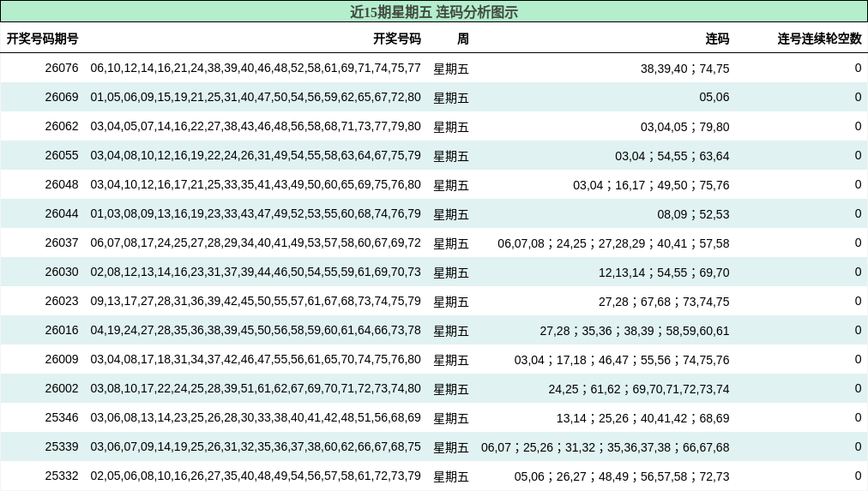
Task: Select issue number 26030
Action: [x=62, y=272]
